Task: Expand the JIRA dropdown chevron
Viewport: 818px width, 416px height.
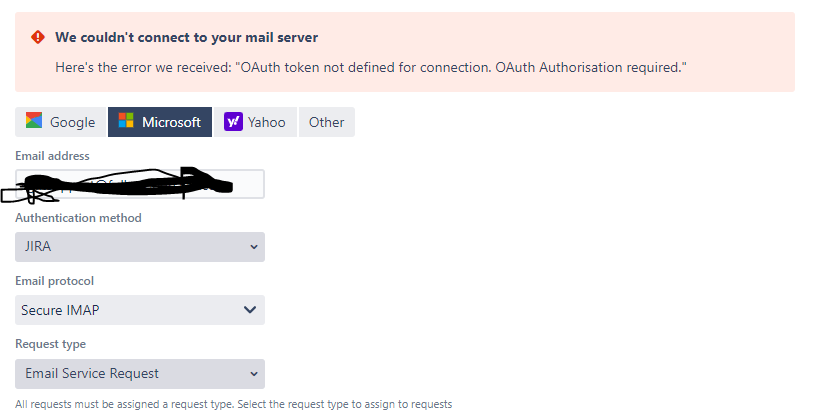Action: [254, 247]
